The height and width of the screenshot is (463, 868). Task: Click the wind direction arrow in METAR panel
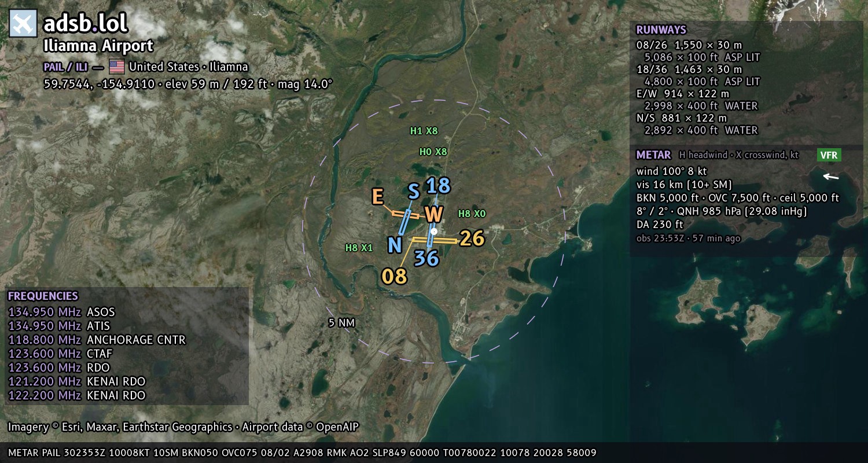[x=831, y=177]
